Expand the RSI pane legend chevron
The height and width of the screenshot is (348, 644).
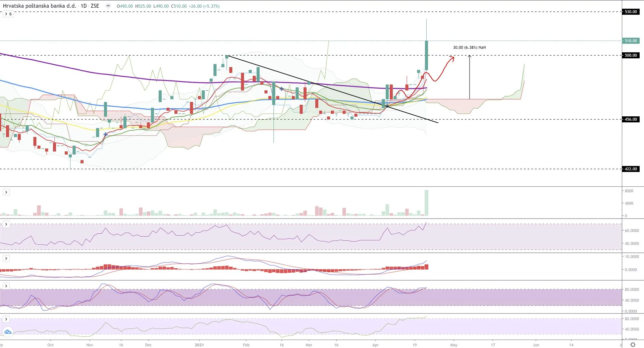6,224
